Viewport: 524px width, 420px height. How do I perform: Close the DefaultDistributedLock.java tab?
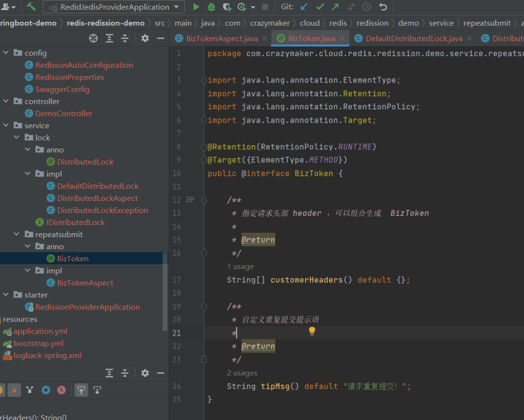point(469,38)
